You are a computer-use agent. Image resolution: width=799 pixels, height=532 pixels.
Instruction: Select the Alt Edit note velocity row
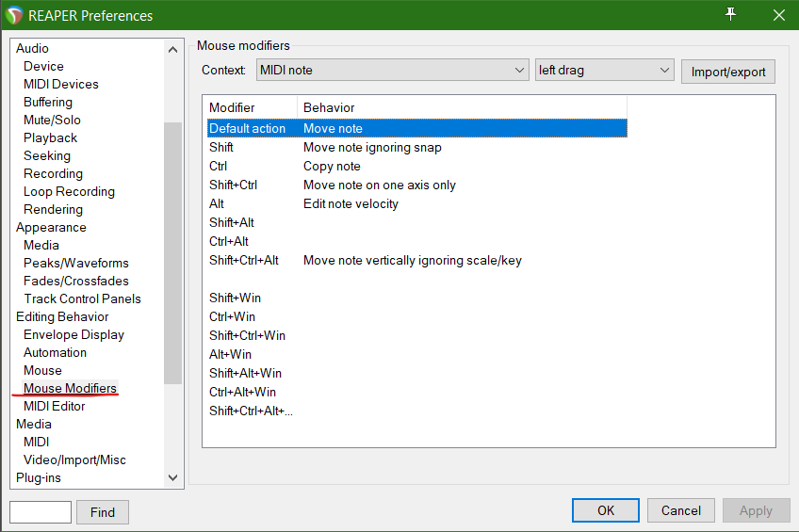tap(416, 203)
